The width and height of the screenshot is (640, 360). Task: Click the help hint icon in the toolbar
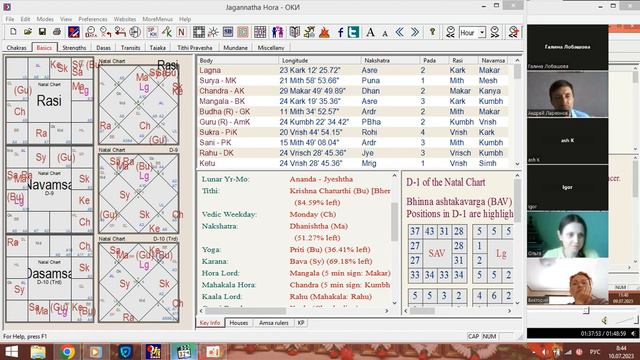tap(432, 32)
